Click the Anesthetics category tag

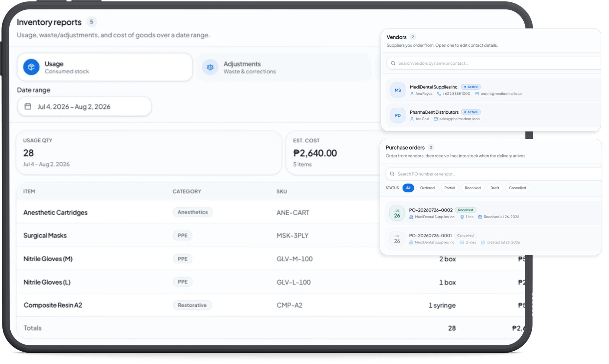(192, 212)
